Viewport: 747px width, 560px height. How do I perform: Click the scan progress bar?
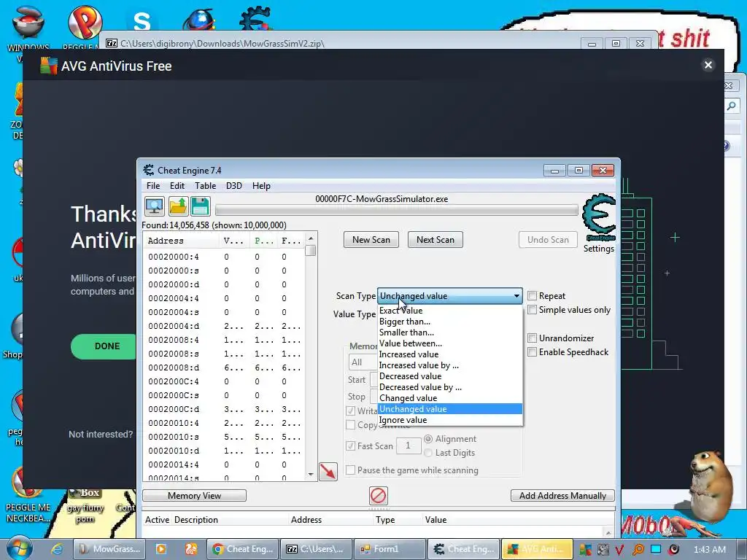[396, 210]
